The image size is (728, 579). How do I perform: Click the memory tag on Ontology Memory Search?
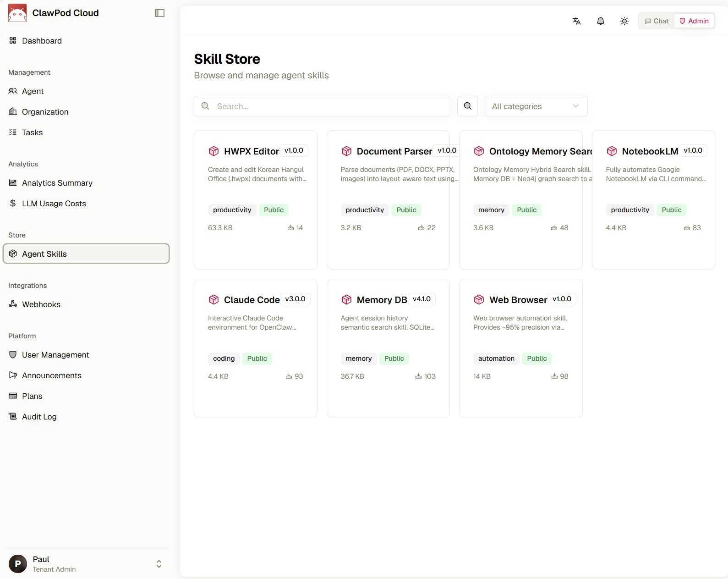491,210
